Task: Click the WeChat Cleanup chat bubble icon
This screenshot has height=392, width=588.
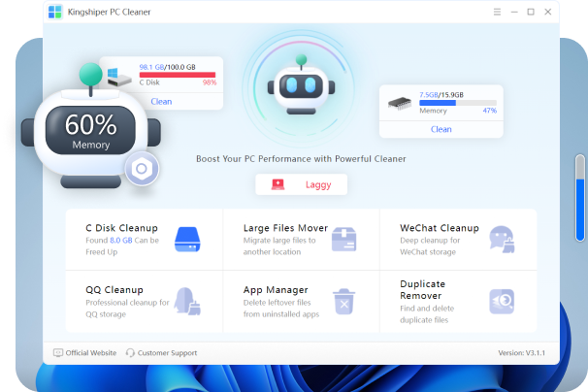Action: (501, 239)
